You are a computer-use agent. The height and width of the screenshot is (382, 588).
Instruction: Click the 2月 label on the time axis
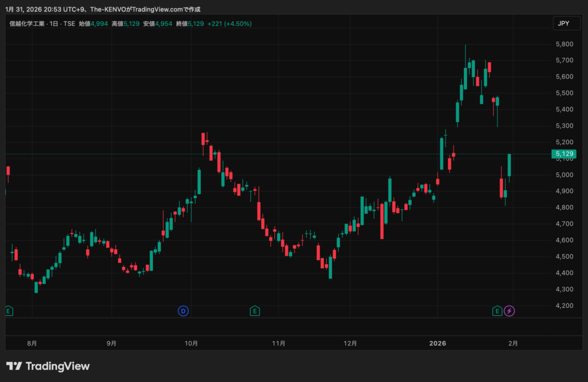[513, 344]
